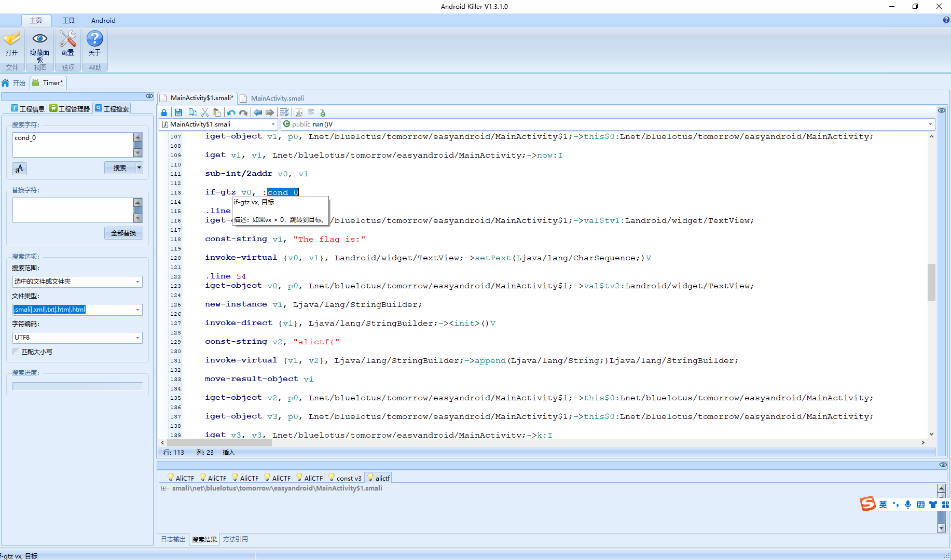Click the Sogou toolbox grid icon
The height and width of the screenshot is (560, 951).
(x=945, y=505)
